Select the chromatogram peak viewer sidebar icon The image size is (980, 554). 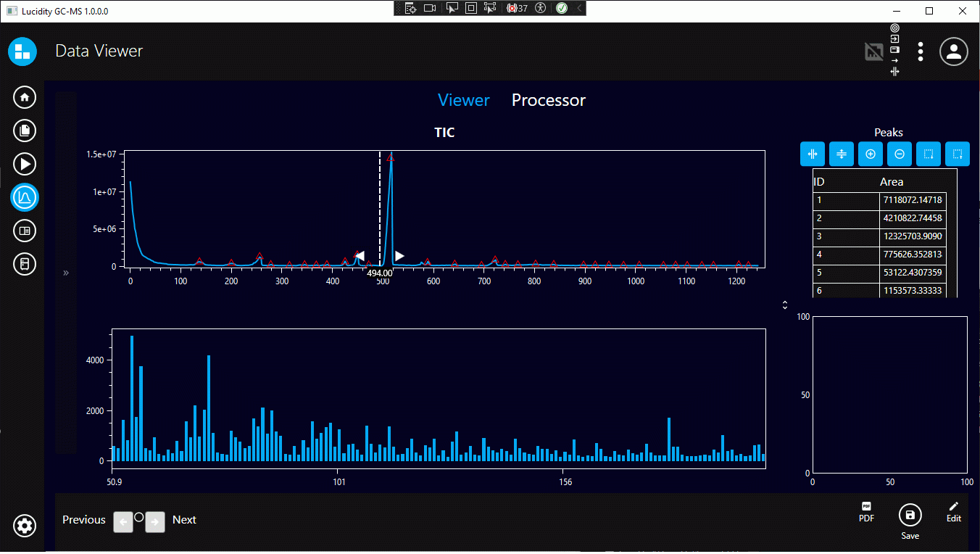(25, 197)
